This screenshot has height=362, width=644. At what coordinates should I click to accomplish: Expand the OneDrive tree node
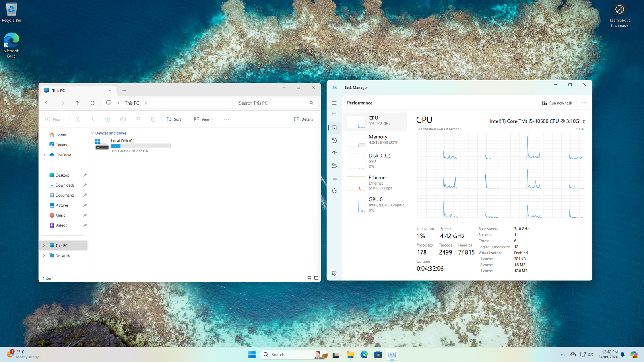(x=44, y=155)
